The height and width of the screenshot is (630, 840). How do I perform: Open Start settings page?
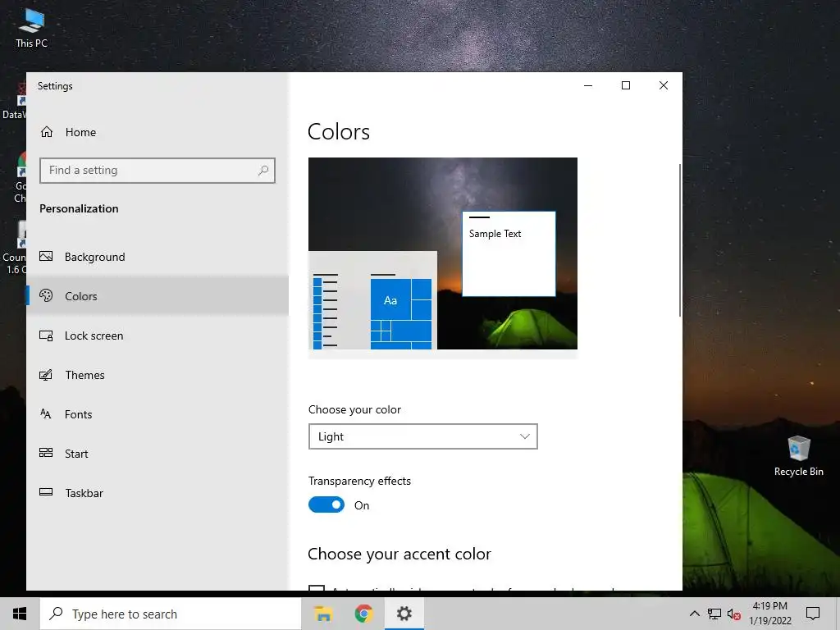157,453
